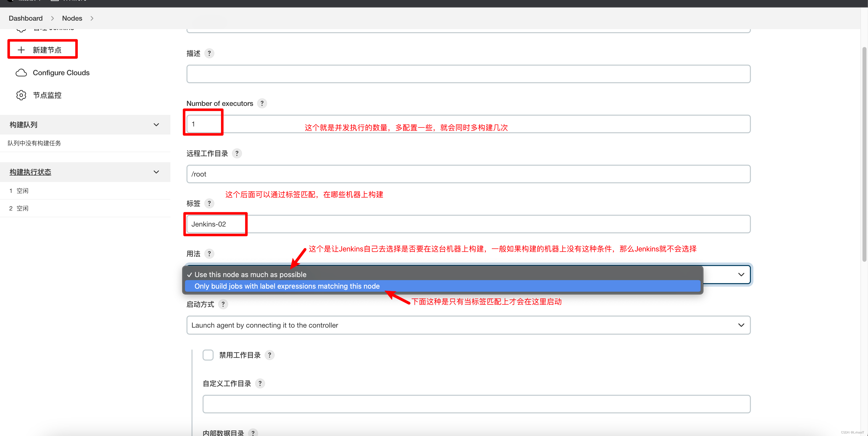Viewport: 868px width, 436px height.
Task: Show help for 远程工作目录
Action: (237, 153)
